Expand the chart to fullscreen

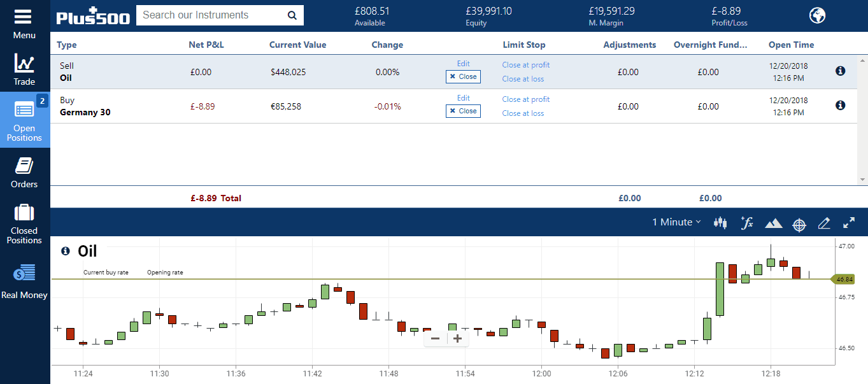pos(849,223)
